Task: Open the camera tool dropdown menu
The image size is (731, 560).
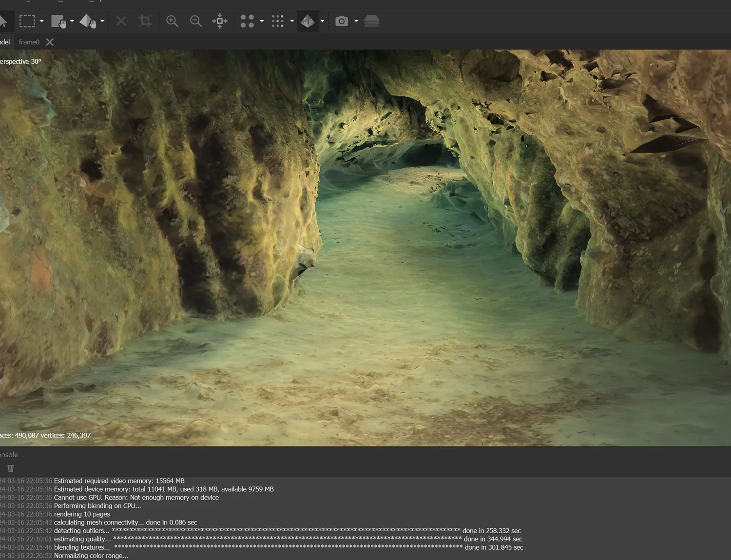Action: (356, 21)
